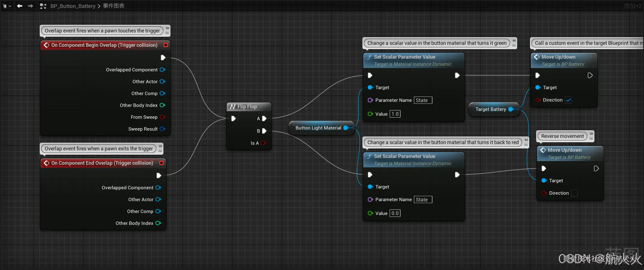The width and height of the screenshot is (644, 270).
Task: Select the On Component Begin Overlap node title
Action: click(104, 45)
